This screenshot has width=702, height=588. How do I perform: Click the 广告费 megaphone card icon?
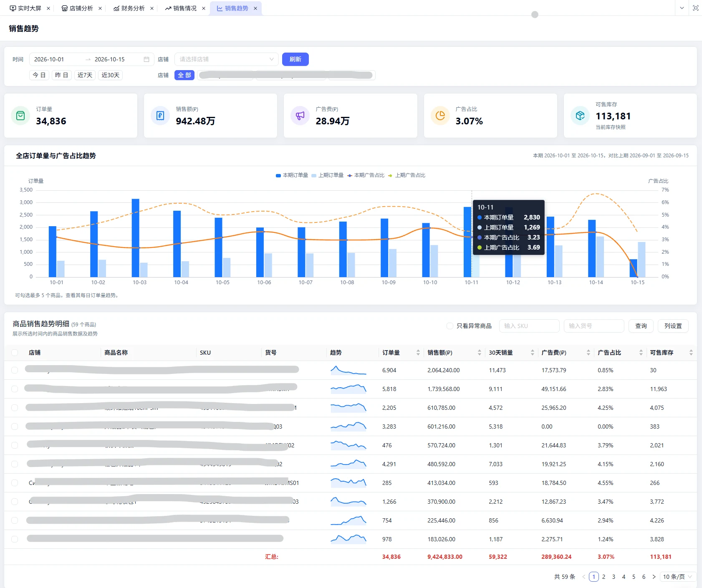(300, 116)
